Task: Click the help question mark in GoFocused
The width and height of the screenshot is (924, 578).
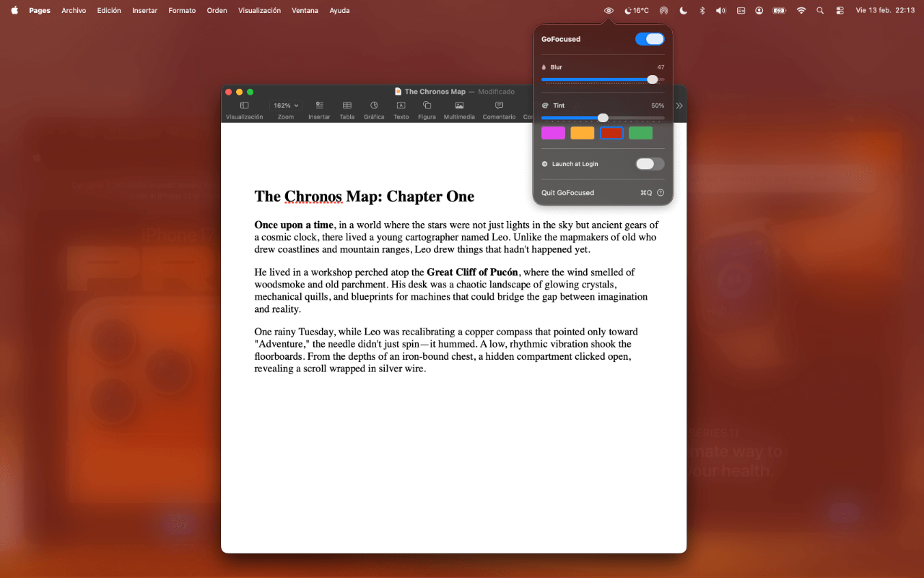Action: pos(662,193)
